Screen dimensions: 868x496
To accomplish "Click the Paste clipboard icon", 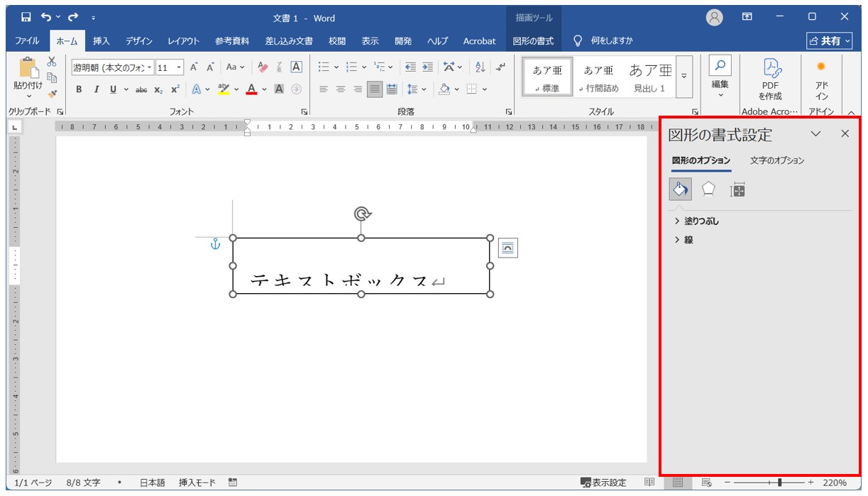I will click(28, 68).
